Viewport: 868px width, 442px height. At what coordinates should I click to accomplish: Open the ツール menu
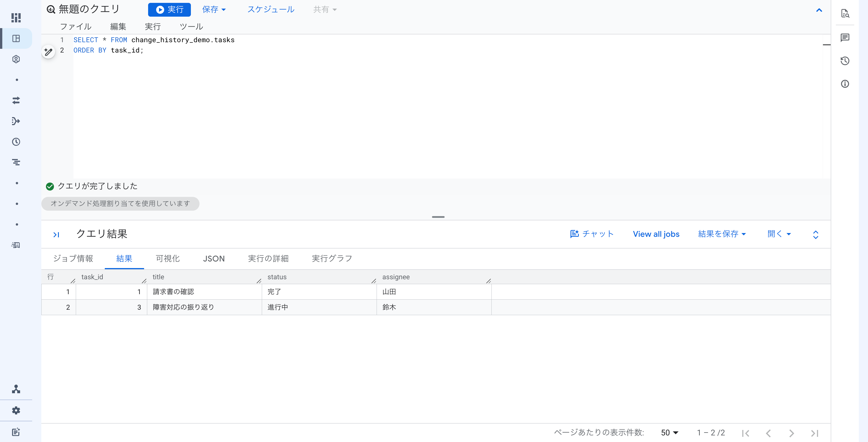[x=191, y=26]
